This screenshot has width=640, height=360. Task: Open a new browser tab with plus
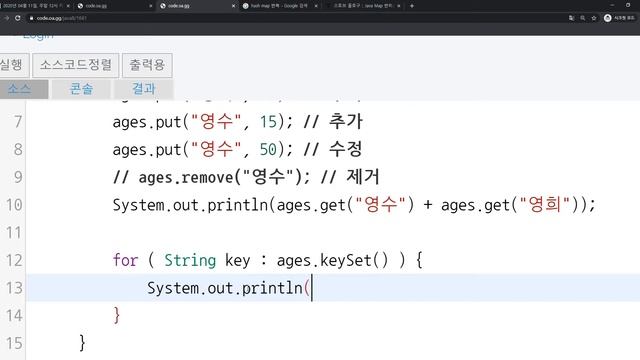click(412, 6)
